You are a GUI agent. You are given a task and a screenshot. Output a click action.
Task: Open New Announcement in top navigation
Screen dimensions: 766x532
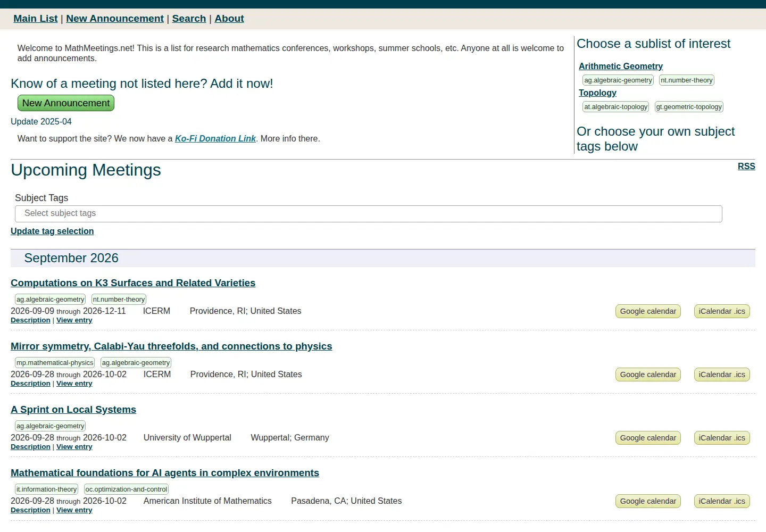pos(115,19)
